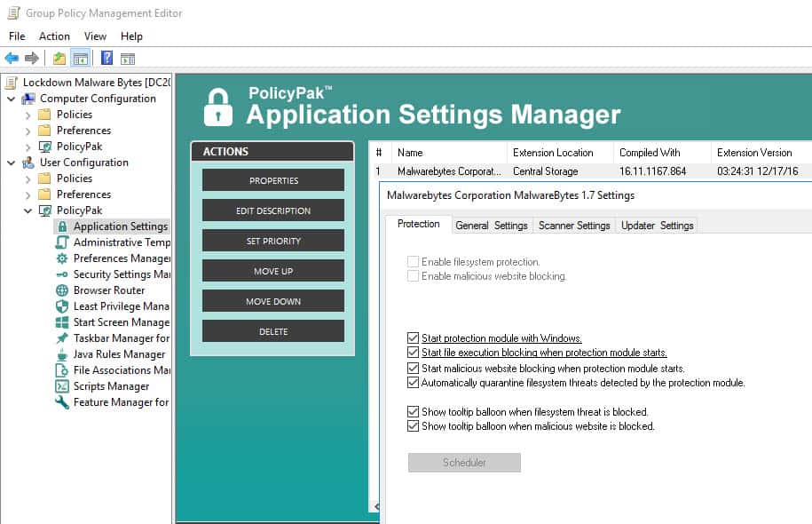Expand Policies under Computer Configuration

pyautogui.click(x=28, y=115)
